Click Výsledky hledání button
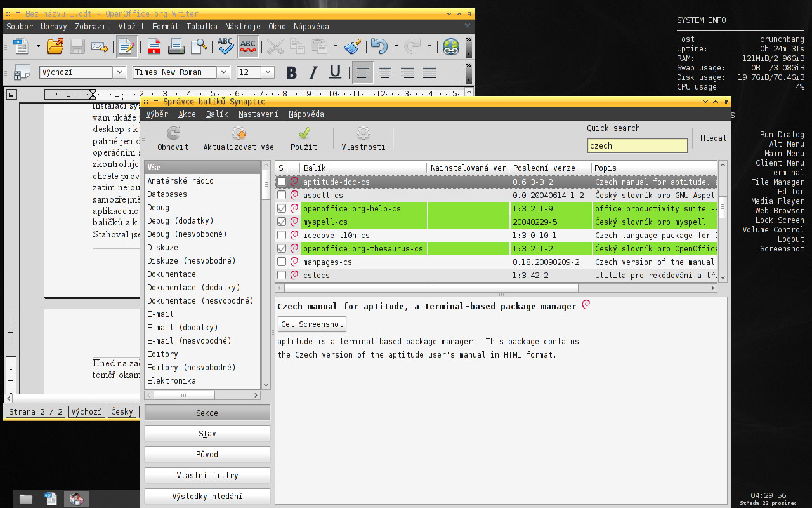Image resolution: width=812 pixels, height=508 pixels. (207, 497)
